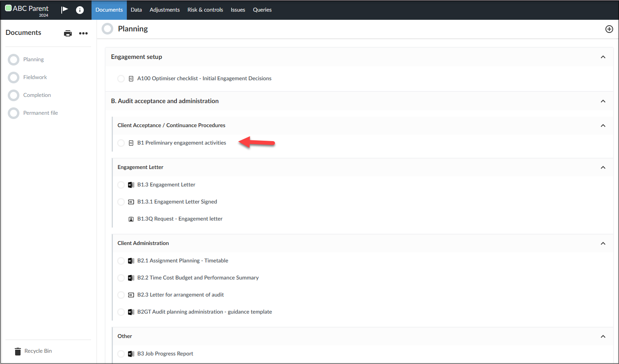The width and height of the screenshot is (619, 364).
Task: Open the Issues tab
Action: click(x=238, y=10)
